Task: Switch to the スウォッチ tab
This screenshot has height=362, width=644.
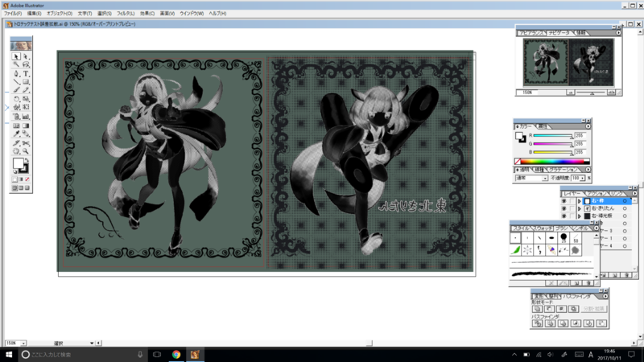Action: (543, 228)
